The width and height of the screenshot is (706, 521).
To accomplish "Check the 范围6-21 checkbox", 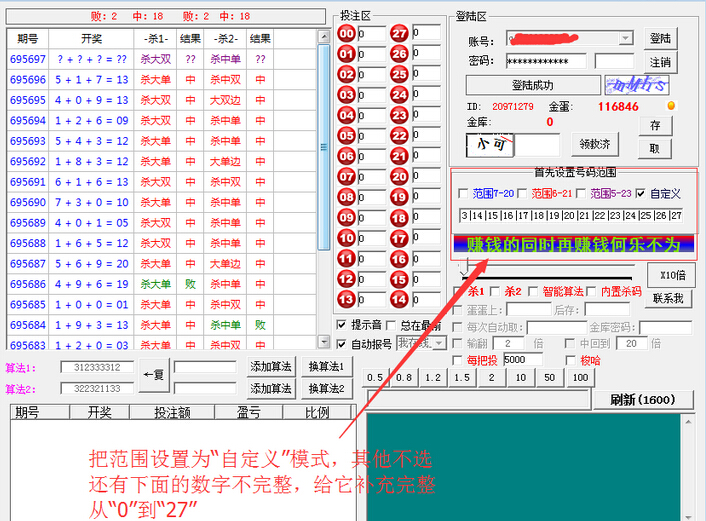I will 522,194.
